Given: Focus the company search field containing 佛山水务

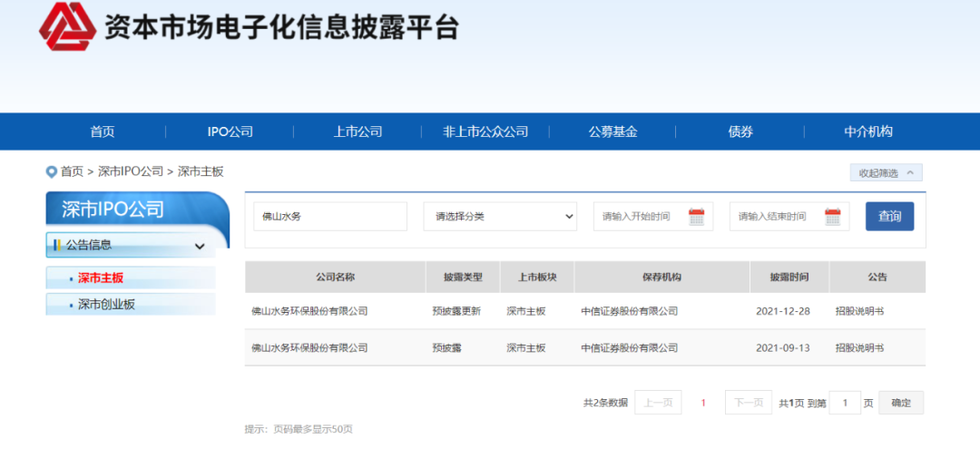Looking at the screenshot, I should [330, 216].
